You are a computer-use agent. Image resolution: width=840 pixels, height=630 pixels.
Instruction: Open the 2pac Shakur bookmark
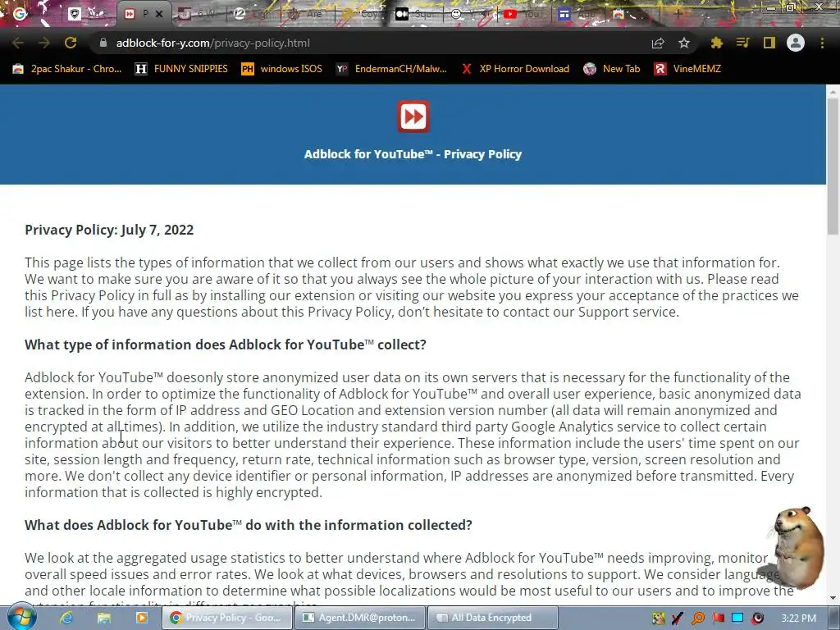[x=67, y=69]
